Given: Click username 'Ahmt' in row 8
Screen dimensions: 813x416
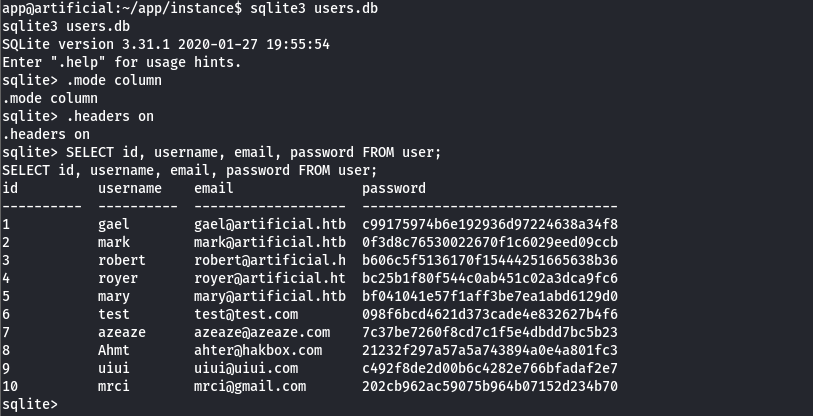Looking at the screenshot, I should tap(114, 350).
